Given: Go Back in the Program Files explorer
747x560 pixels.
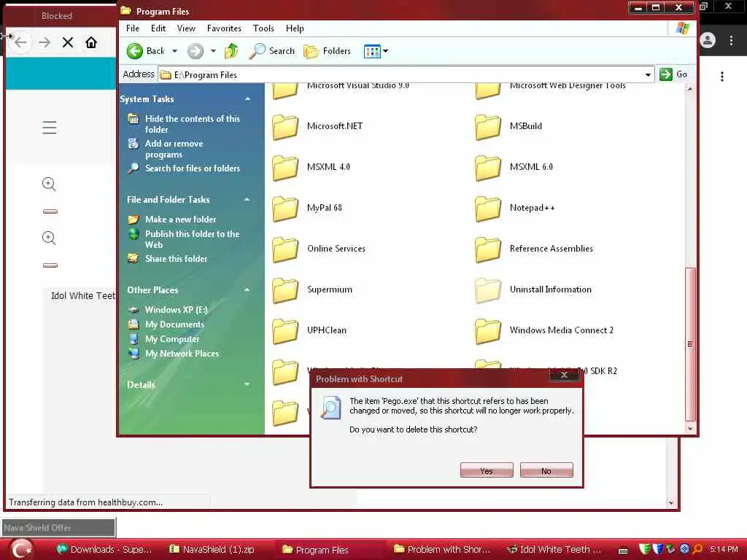Looking at the screenshot, I should click(x=146, y=51).
